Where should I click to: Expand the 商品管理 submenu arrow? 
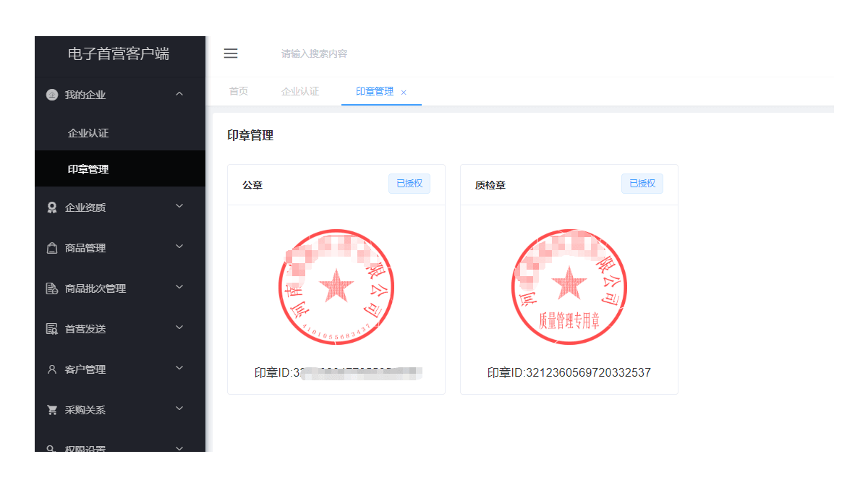click(179, 247)
